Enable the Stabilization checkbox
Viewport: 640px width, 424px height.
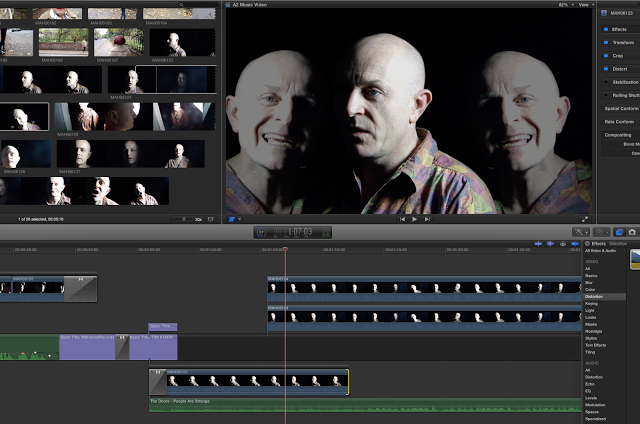606,82
